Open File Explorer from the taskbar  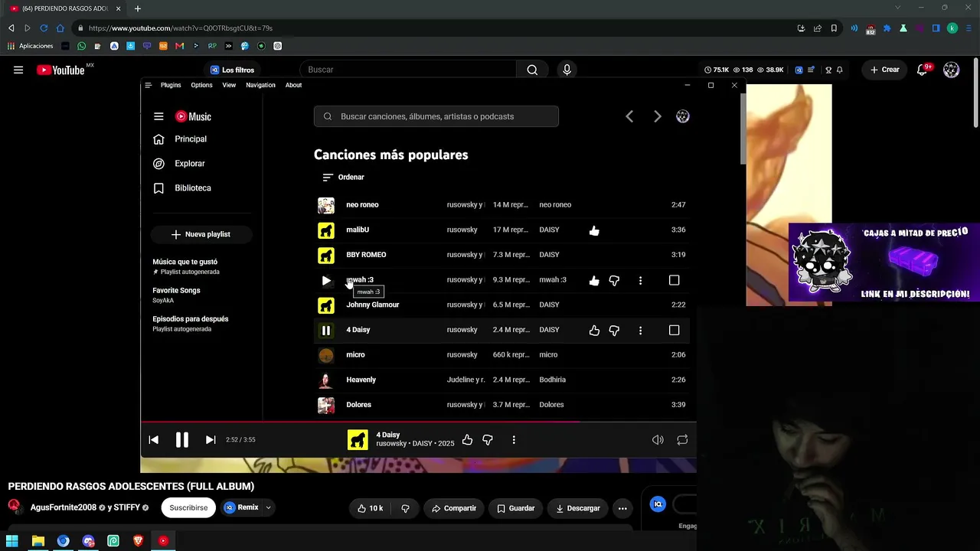(38, 541)
